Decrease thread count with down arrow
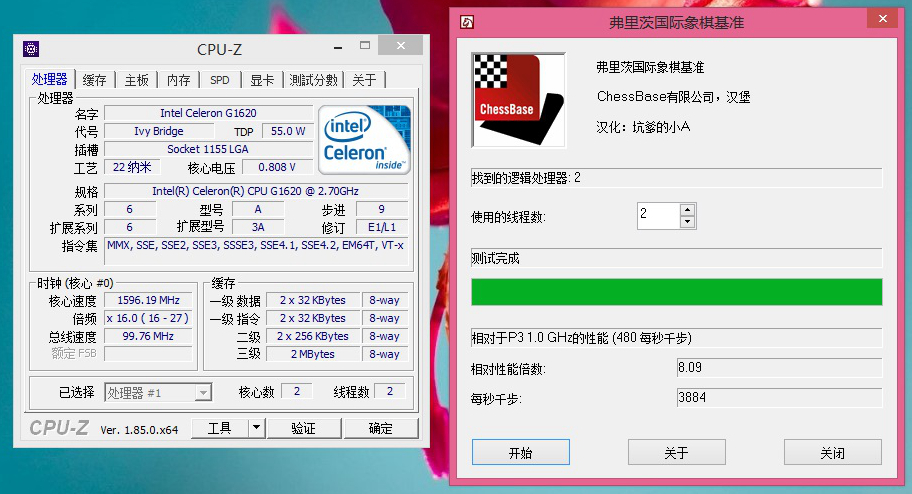 pos(687,222)
